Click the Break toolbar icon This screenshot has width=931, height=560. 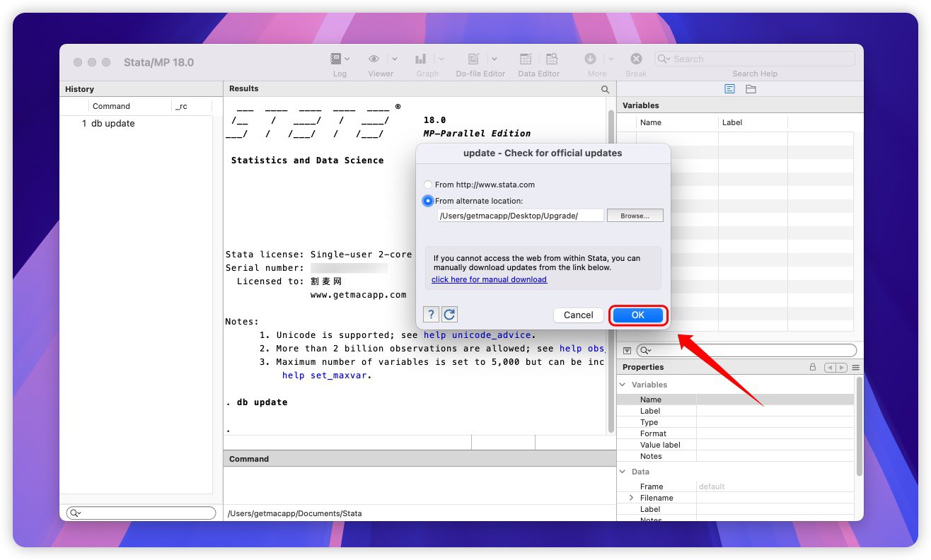(636, 59)
